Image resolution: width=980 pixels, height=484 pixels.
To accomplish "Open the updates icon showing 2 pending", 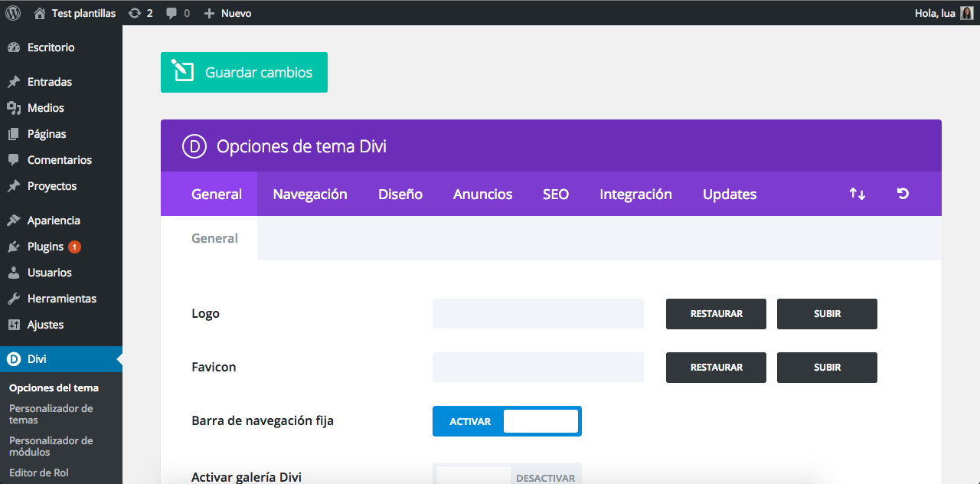I will point(136,12).
